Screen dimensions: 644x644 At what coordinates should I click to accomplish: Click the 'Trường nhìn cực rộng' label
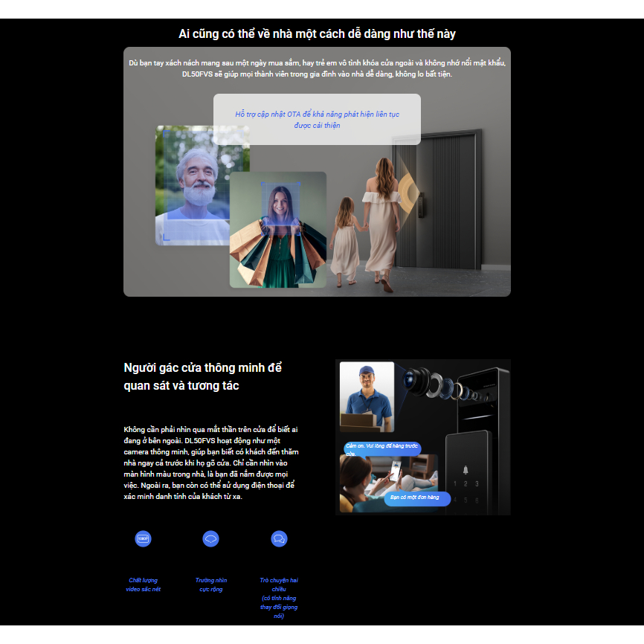point(210,585)
